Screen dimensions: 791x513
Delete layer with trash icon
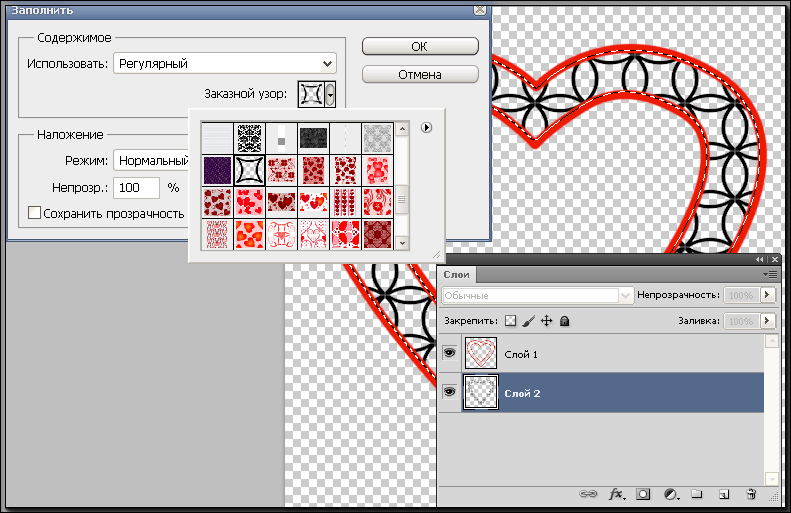pos(751,494)
